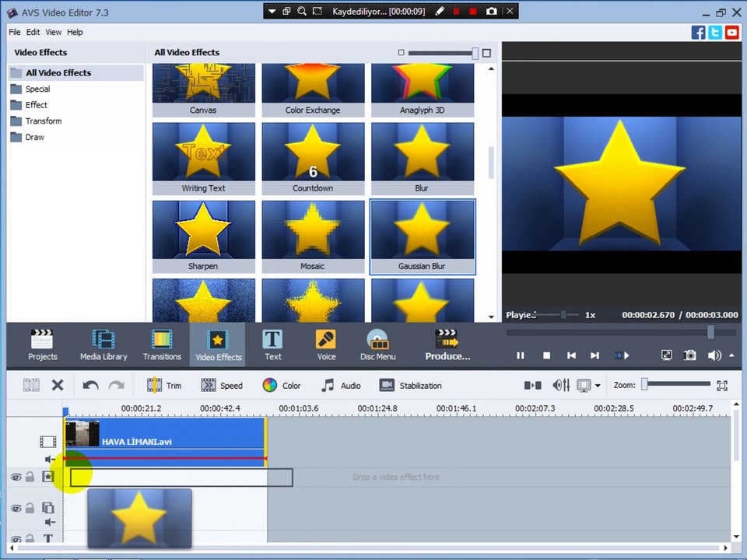Select the Video Effects button
The image size is (747, 560).
click(218, 345)
